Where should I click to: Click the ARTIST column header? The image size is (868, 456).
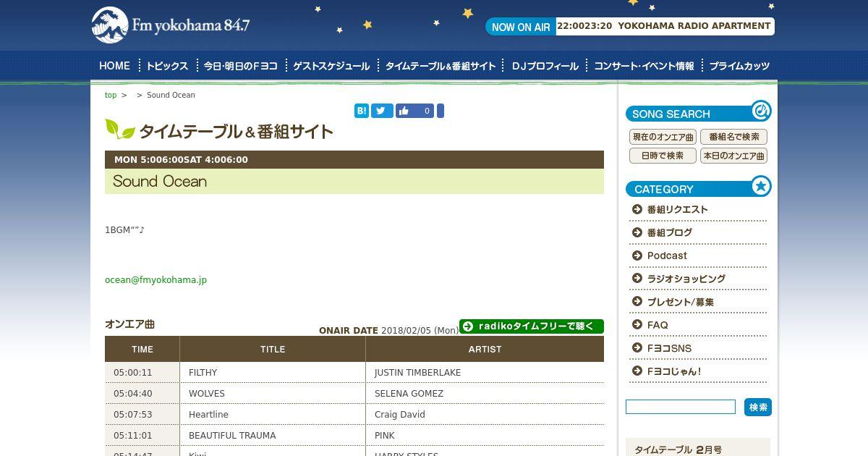click(x=485, y=349)
